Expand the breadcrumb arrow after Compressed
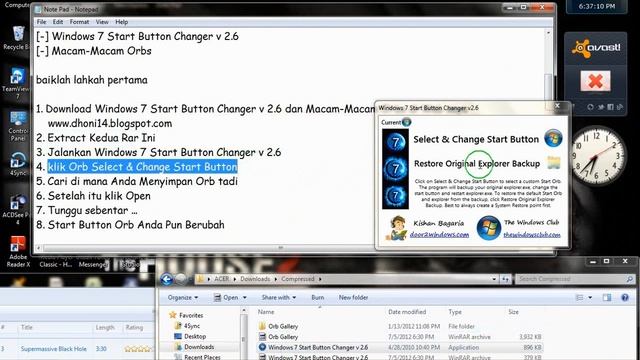 pos(320,279)
